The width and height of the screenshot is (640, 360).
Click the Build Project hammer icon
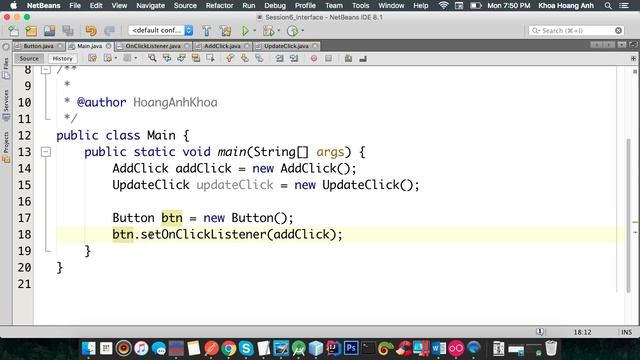point(207,31)
